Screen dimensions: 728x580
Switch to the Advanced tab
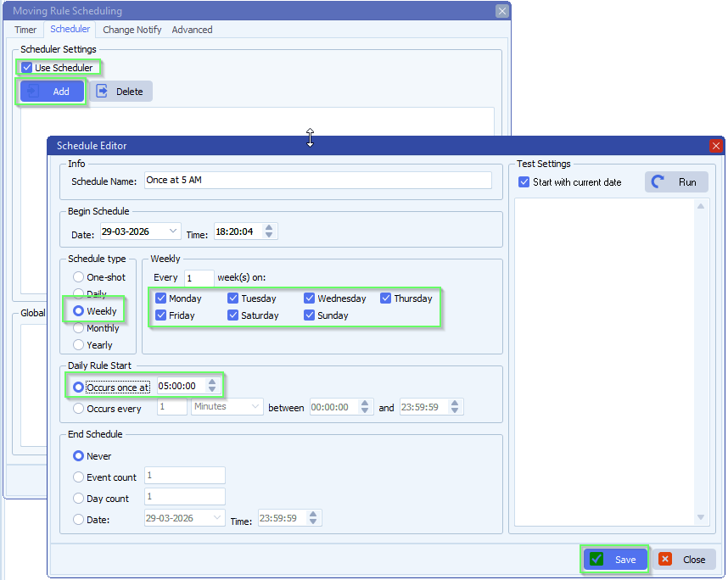coord(192,30)
